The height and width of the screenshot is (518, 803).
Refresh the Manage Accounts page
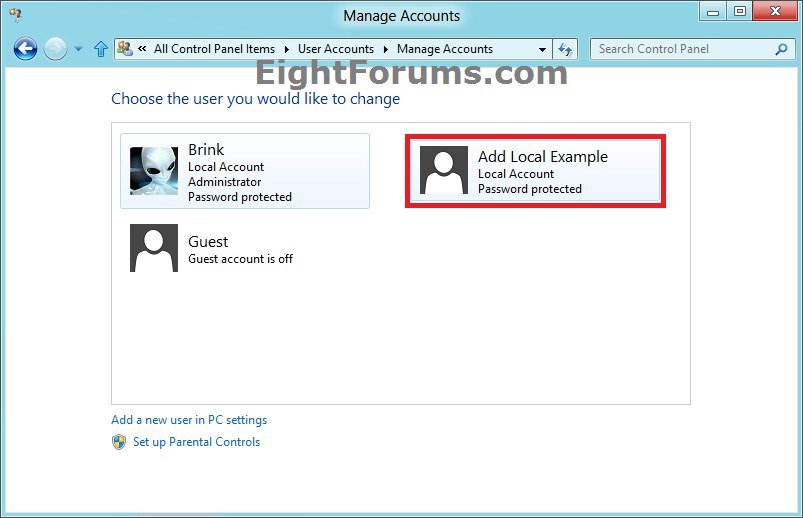565,50
